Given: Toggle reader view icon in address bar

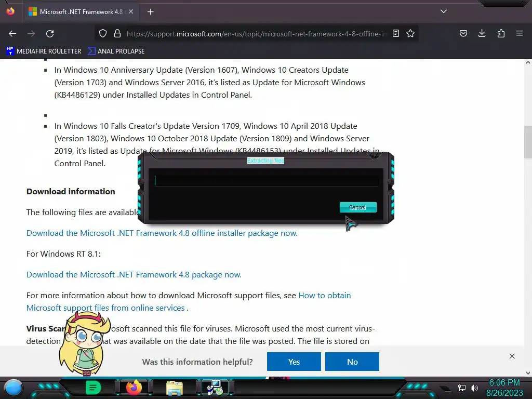Looking at the screenshot, I should click(x=395, y=34).
